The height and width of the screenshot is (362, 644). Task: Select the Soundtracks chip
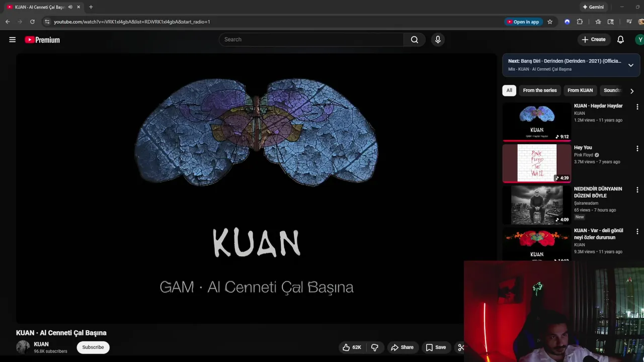(x=612, y=90)
